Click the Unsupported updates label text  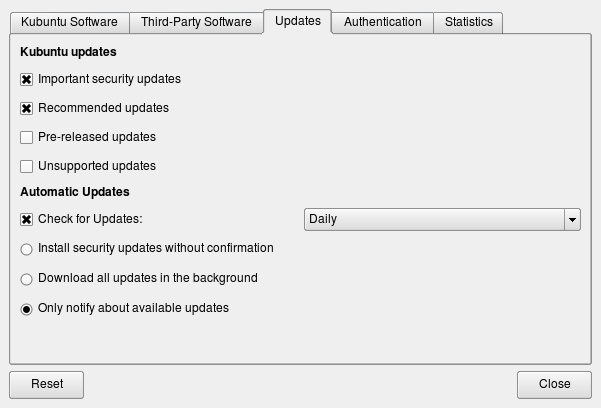point(97,166)
